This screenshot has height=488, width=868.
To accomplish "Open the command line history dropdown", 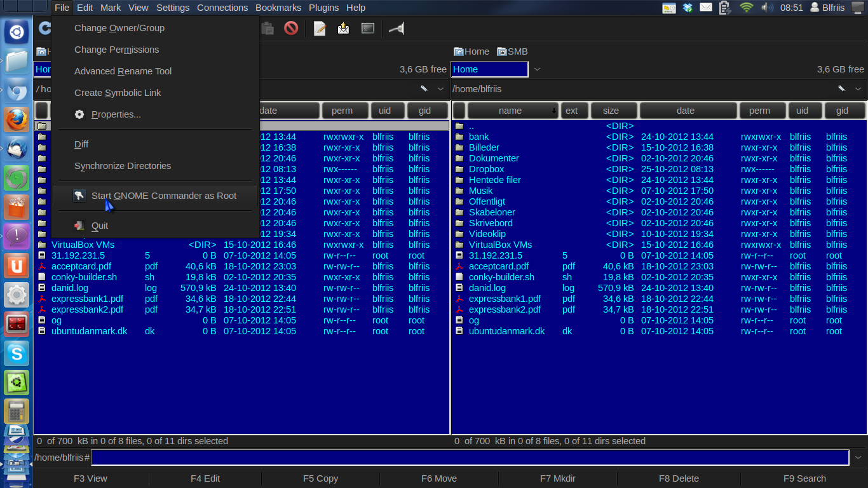I will pyautogui.click(x=858, y=457).
